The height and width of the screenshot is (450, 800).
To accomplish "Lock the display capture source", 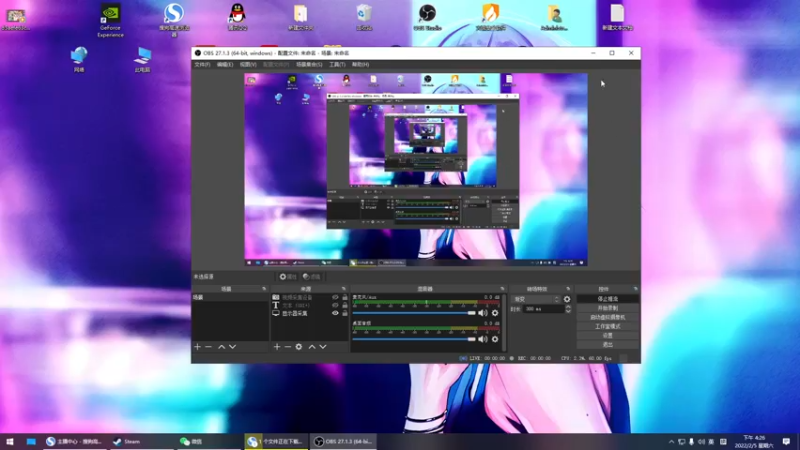I will tap(345, 313).
